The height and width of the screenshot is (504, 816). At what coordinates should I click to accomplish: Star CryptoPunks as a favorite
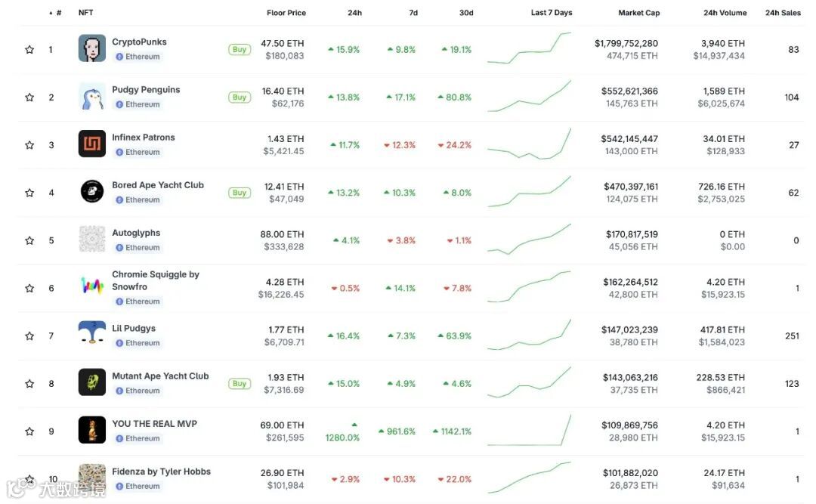tap(29, 50)
